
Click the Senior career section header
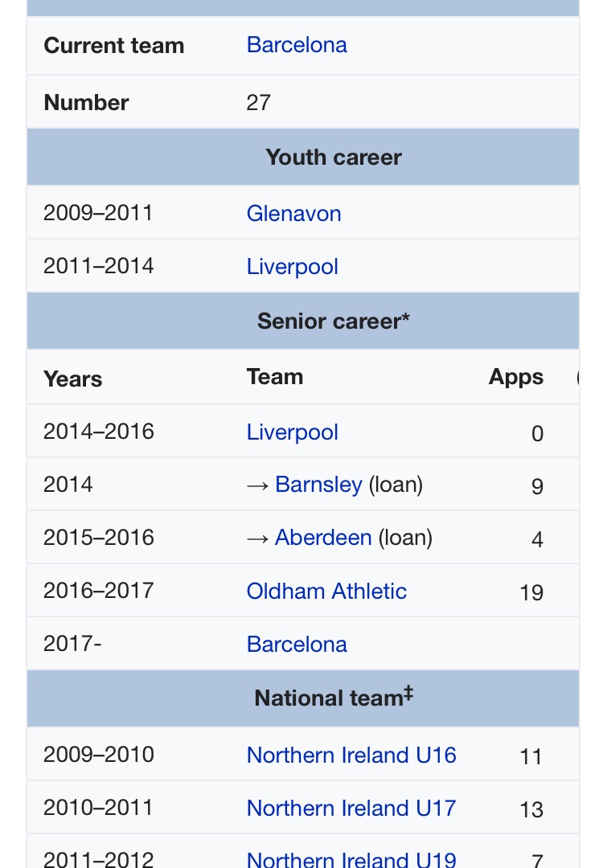333,321
